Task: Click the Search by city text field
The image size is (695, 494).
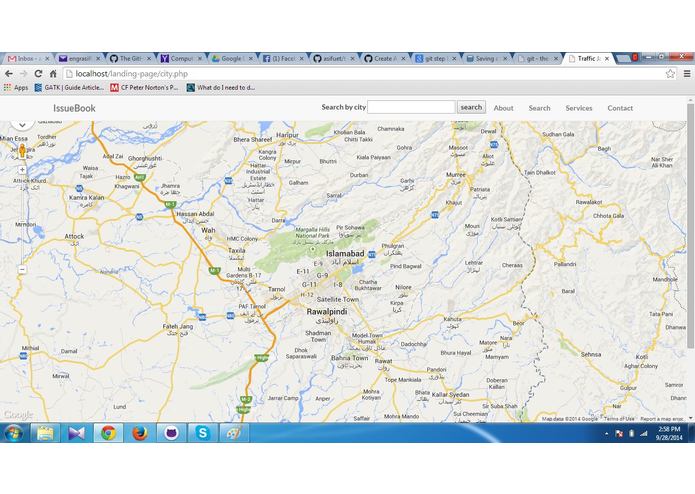Action: pos(411,107)
